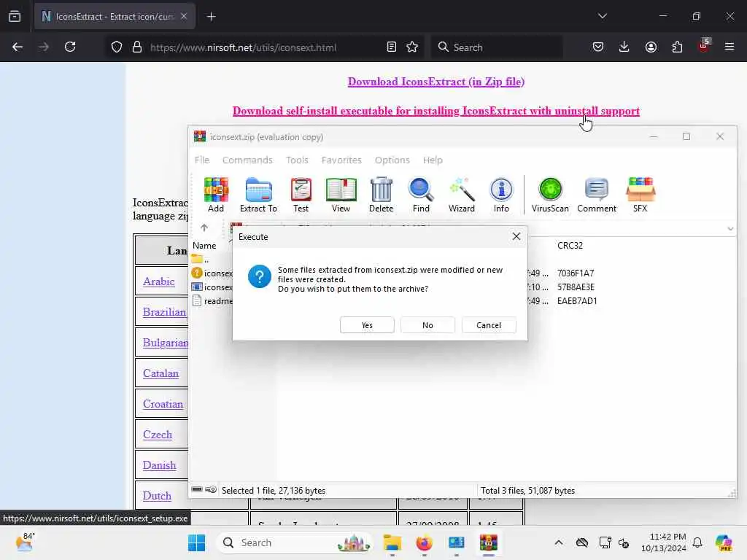The width and height of the screenshot is (747, 560).
Task: Open the Pocket save icon
Action: pyautogui.click(x=598, y=47)
